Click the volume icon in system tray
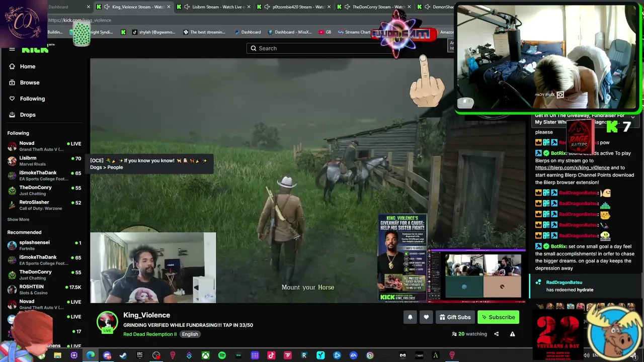 coord(586,355)
